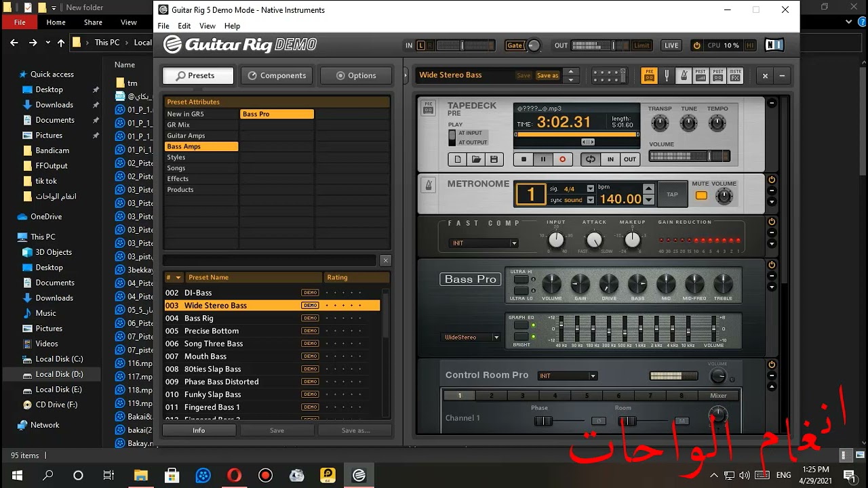Bypass the Fast Comp module power button
The width and height of the screenshot is (868, 488).
pos(772,222)
